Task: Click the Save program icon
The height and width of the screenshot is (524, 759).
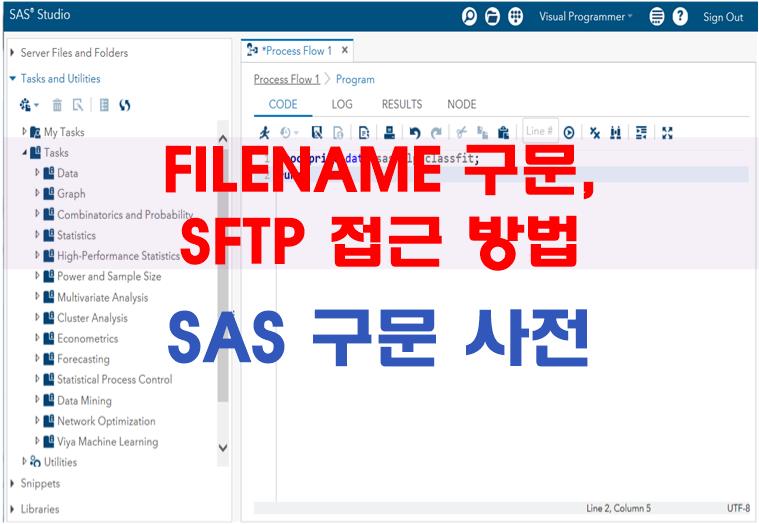Action: 317,132
